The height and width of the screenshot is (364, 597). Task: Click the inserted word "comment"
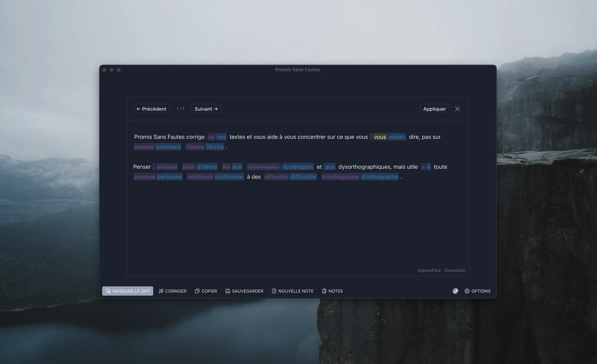pyautogui.click(x=168, y=147)
